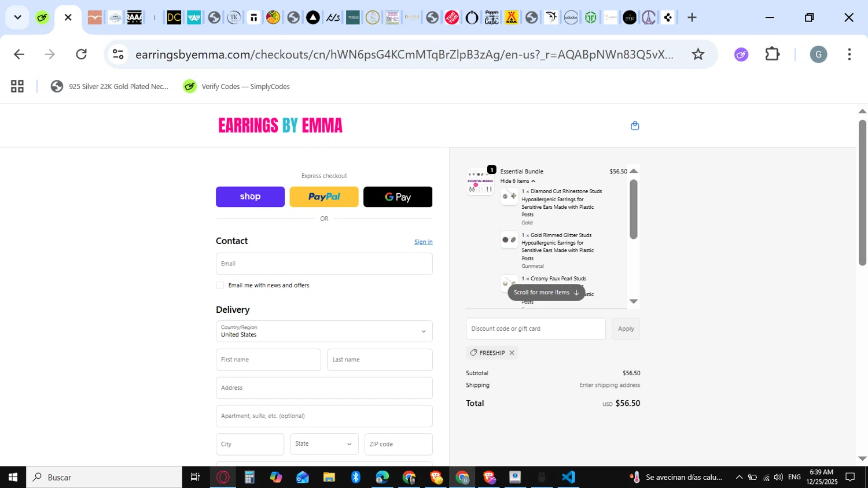Viewport: 868px width, 488px height.
Task: Click the First name field
Action: (x=269, y=360)
